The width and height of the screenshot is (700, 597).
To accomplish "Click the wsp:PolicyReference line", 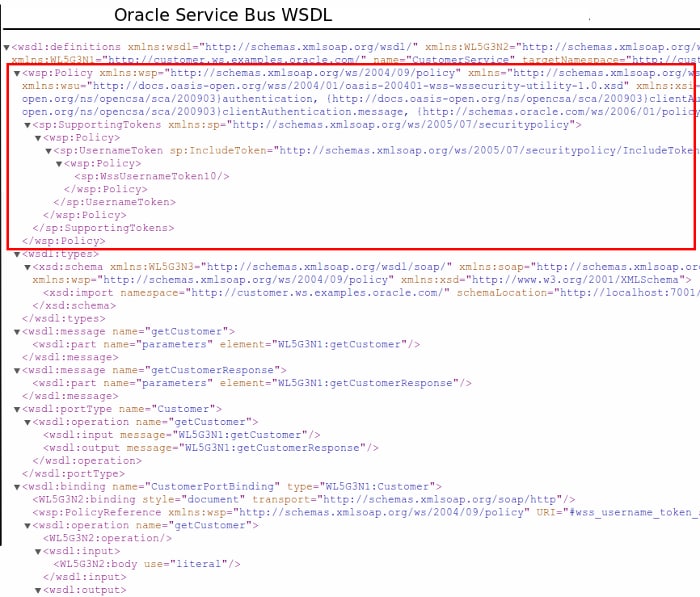I will (x=366, y=513).
